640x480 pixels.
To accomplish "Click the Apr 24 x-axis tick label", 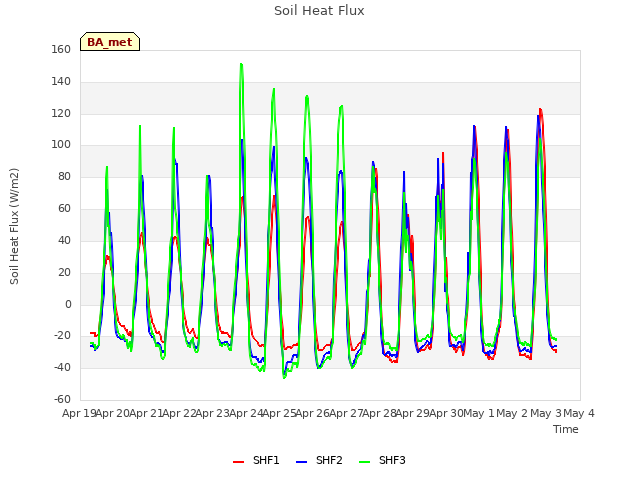I will [246, 413].
